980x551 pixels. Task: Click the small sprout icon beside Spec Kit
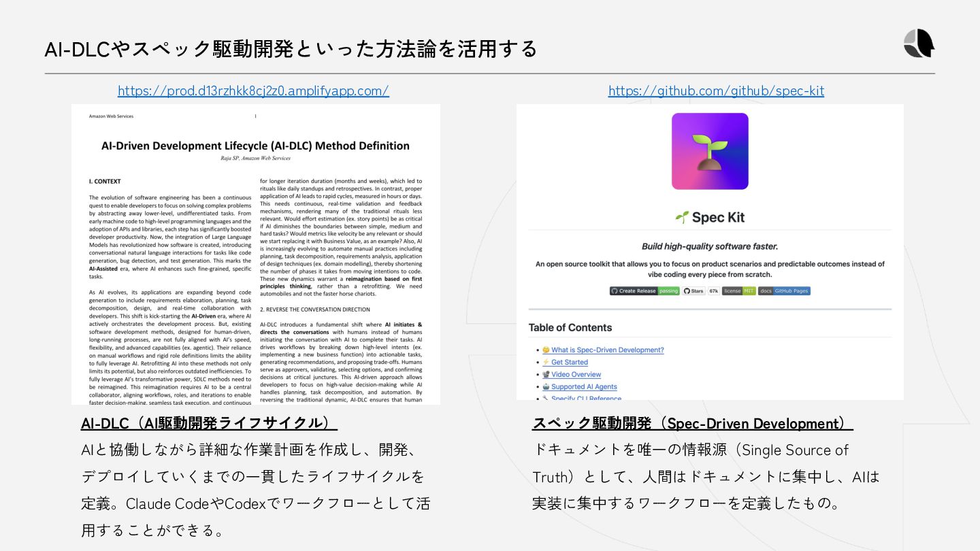pos(682,218)
